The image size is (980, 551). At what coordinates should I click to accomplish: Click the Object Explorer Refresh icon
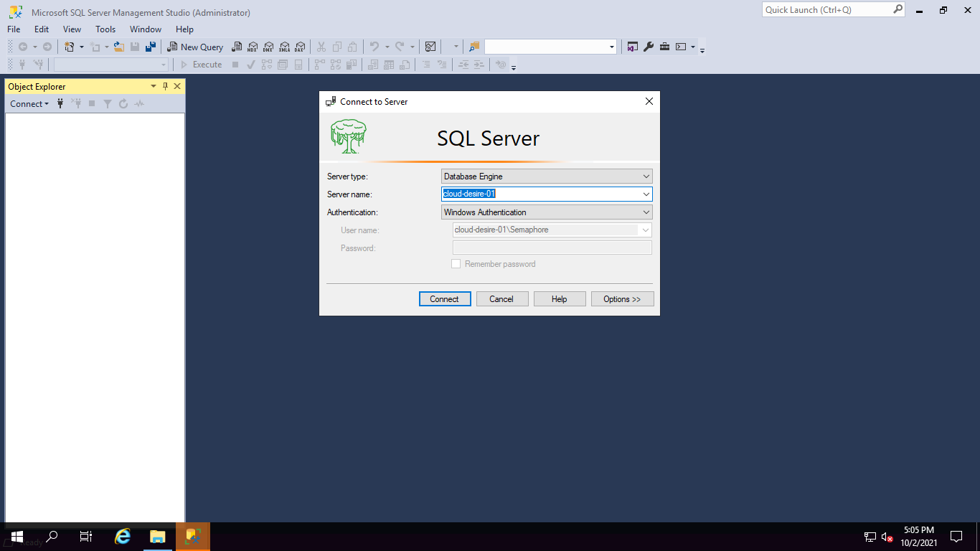[123, 104]
